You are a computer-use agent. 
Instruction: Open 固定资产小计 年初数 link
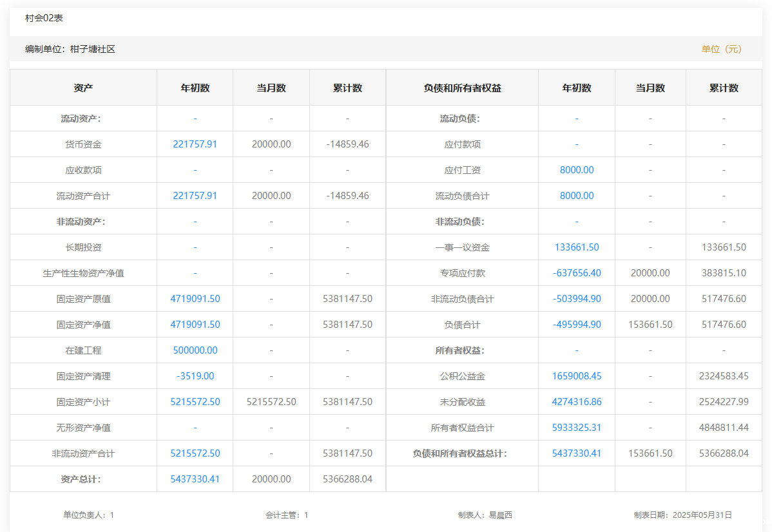(x=195, y=402)
